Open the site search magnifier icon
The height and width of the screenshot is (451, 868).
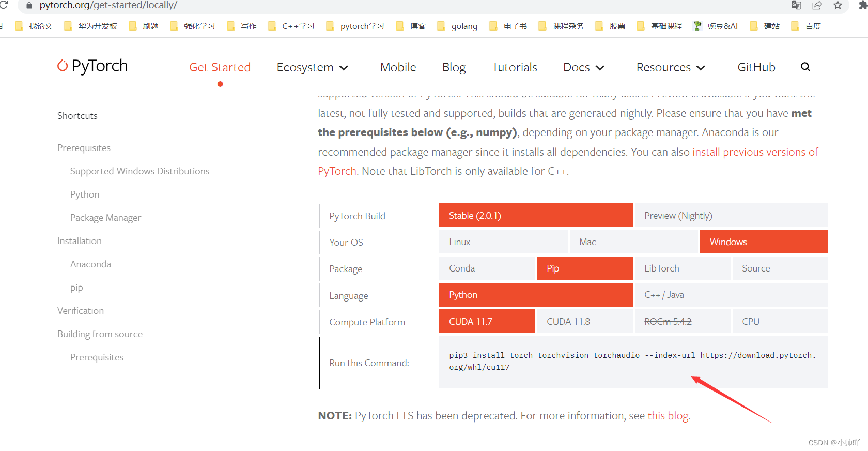pos(805,67)
